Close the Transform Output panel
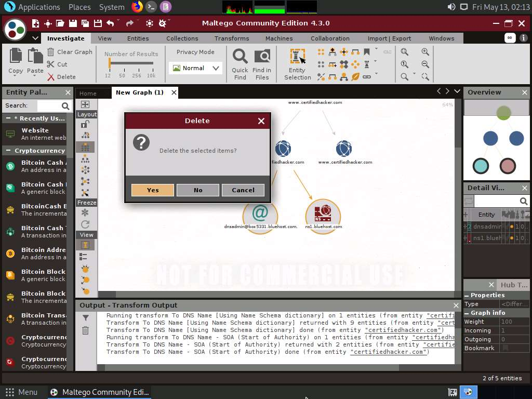The width and height of the screenshot is (532, 399). click(x=456, y=305)
